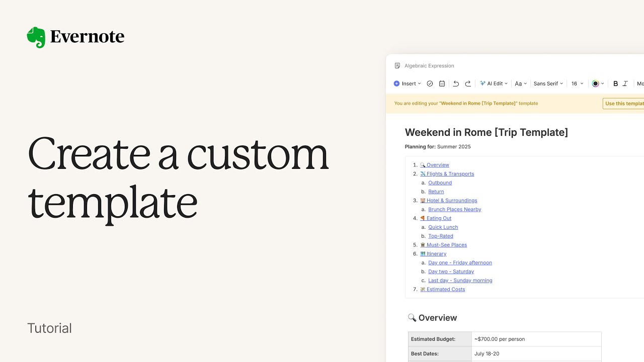Open the Sans Serif font dropdown

548,83
